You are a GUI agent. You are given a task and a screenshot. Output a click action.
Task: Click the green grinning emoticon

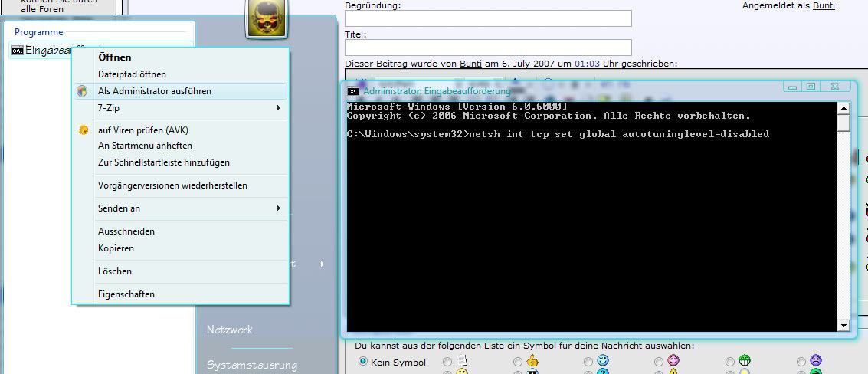[745, 361]
